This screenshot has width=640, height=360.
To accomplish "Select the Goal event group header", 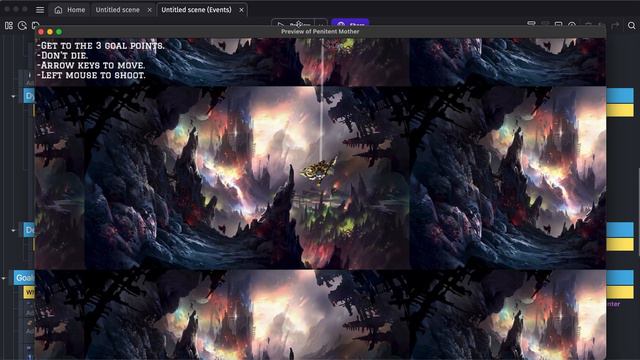I will 24,278.
